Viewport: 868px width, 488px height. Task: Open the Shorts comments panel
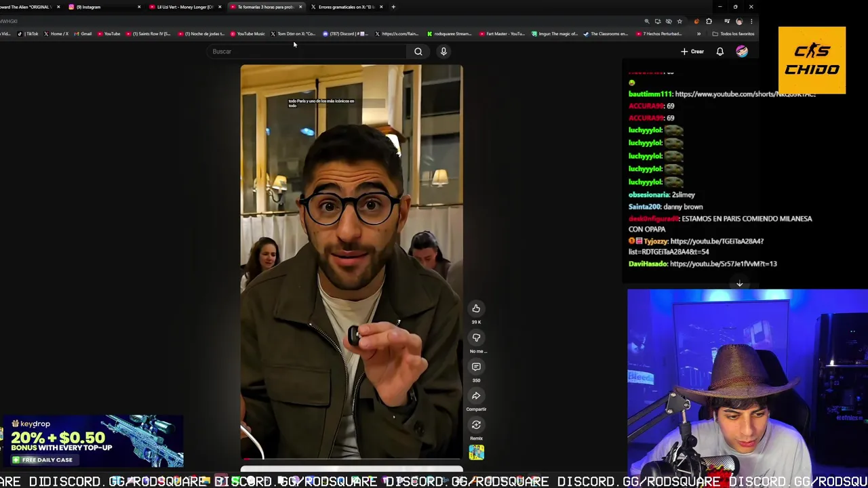[476, 367]
